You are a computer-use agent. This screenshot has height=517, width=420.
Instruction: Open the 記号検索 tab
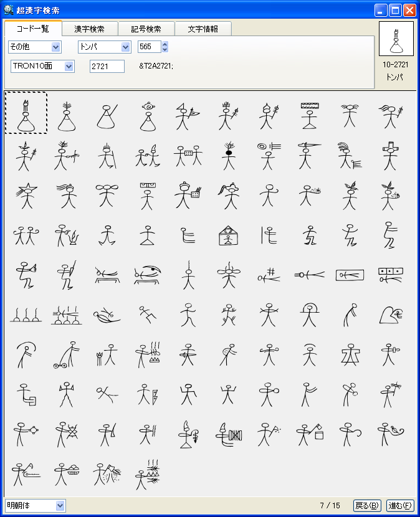146,29
